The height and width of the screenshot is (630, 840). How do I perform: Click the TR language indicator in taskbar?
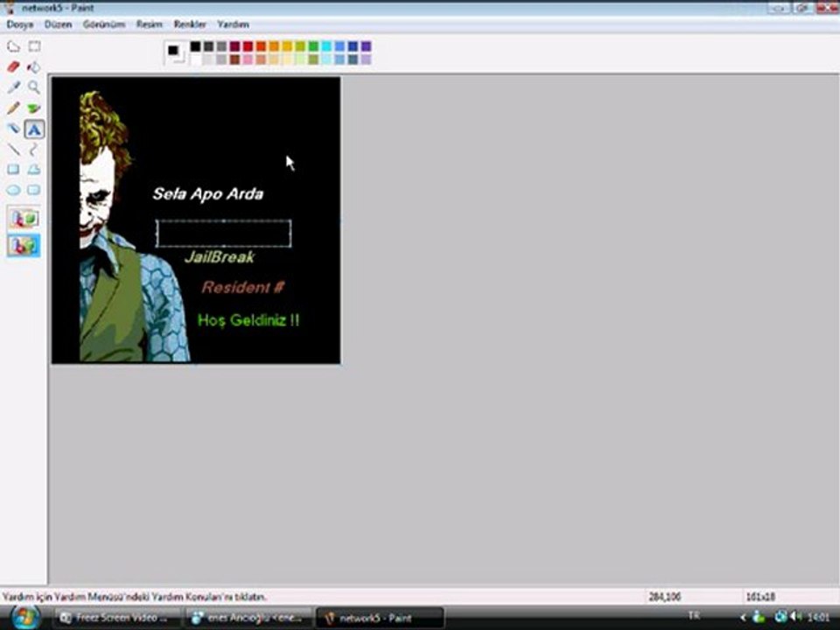point(694,615)
